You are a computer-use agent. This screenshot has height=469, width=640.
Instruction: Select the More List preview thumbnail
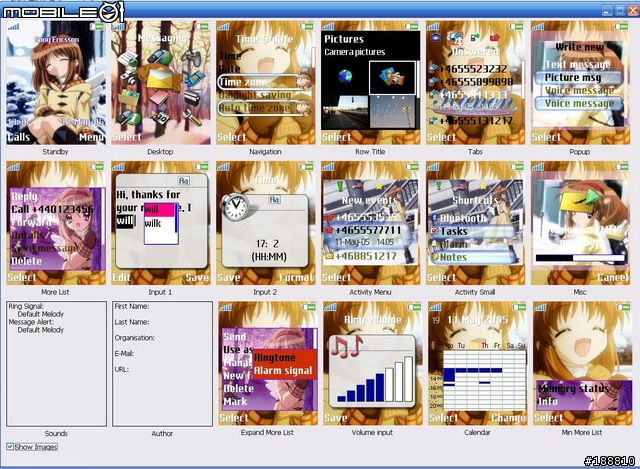pos(56,223)
